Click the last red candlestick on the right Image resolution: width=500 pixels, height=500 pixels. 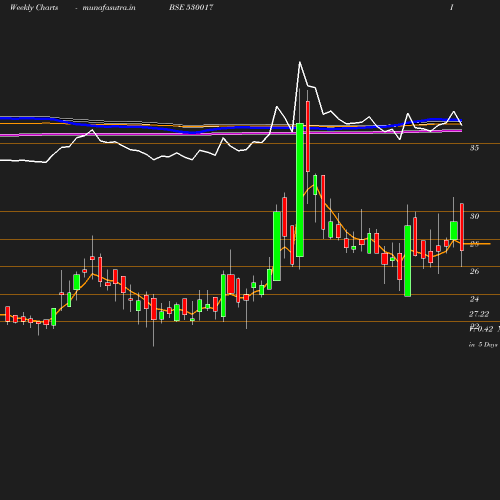462,227
